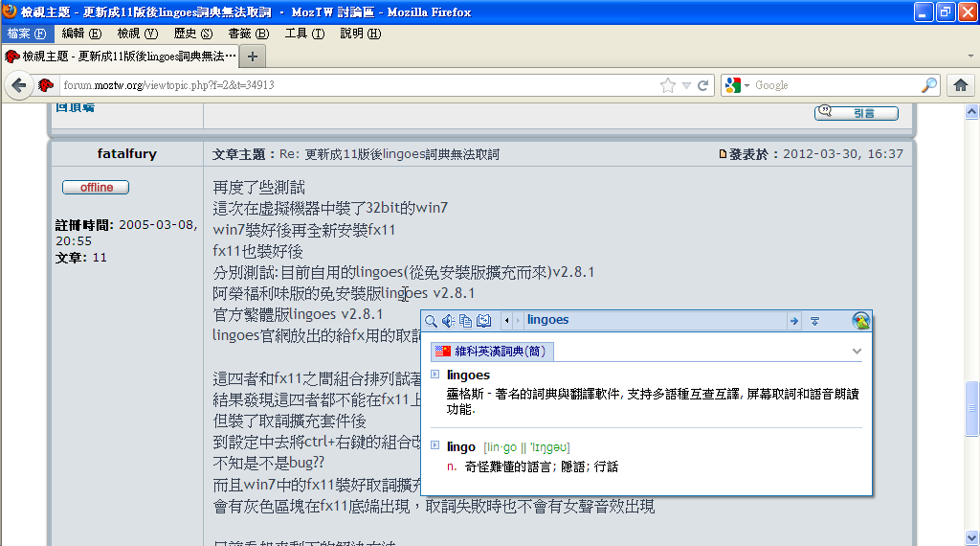Select the 檢視主題 forum tab
This screenshot has height=546, width=980.
point(122,57)
